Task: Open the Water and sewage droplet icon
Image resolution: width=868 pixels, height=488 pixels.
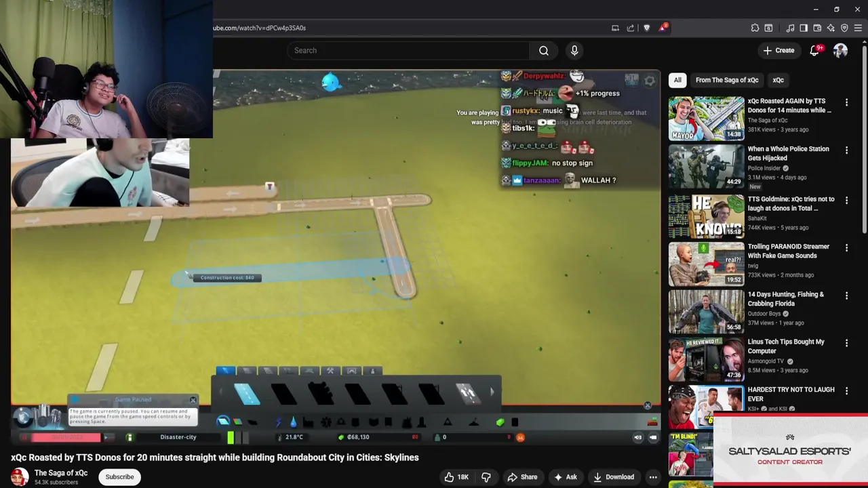Action: (x=293, y=422)
